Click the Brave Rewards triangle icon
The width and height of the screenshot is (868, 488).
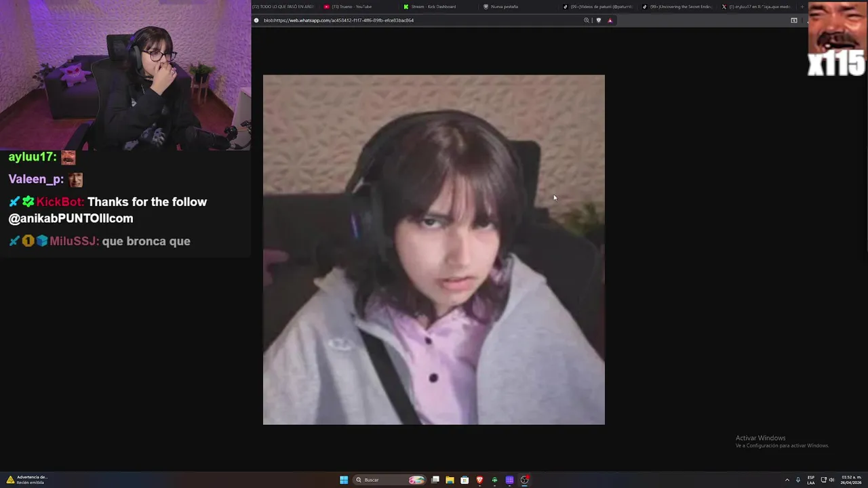[610, 20]
